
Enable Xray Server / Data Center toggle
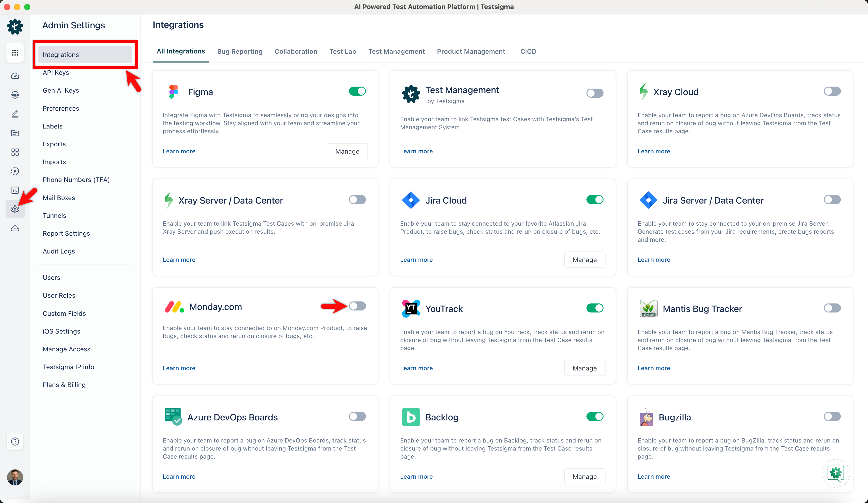click(x=357, y=200)
